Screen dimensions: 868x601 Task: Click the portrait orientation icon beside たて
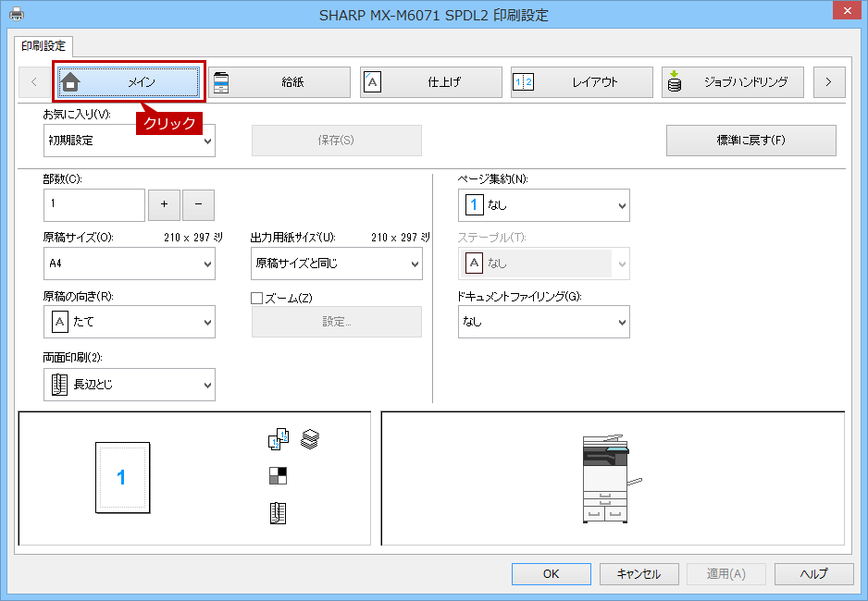coord(60,322)
